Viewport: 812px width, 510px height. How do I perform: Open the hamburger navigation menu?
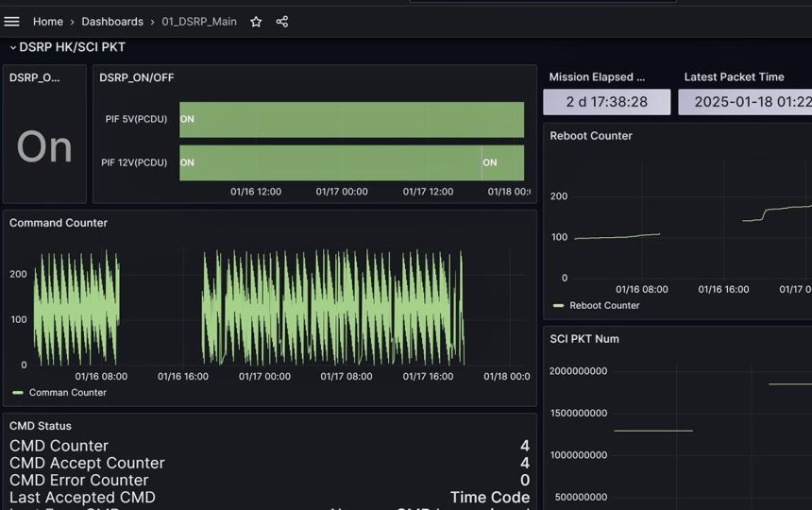tap(12, 22)
